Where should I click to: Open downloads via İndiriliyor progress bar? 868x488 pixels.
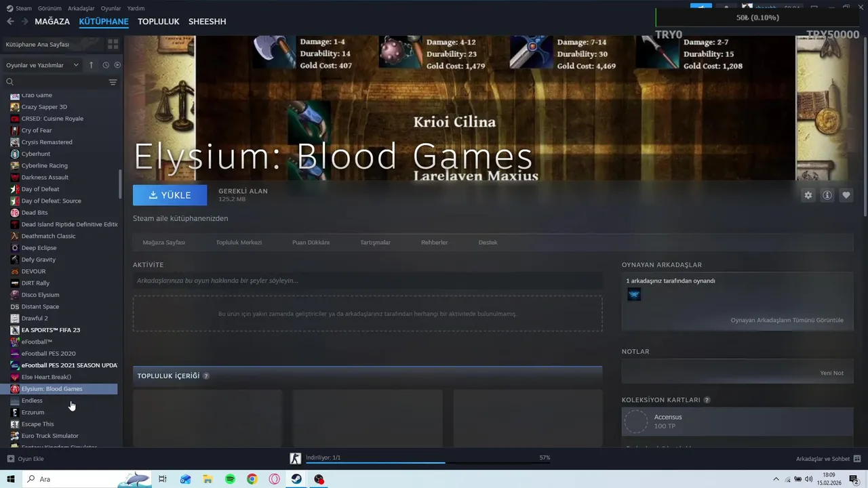pyautogui.click(x=429, y=459)
